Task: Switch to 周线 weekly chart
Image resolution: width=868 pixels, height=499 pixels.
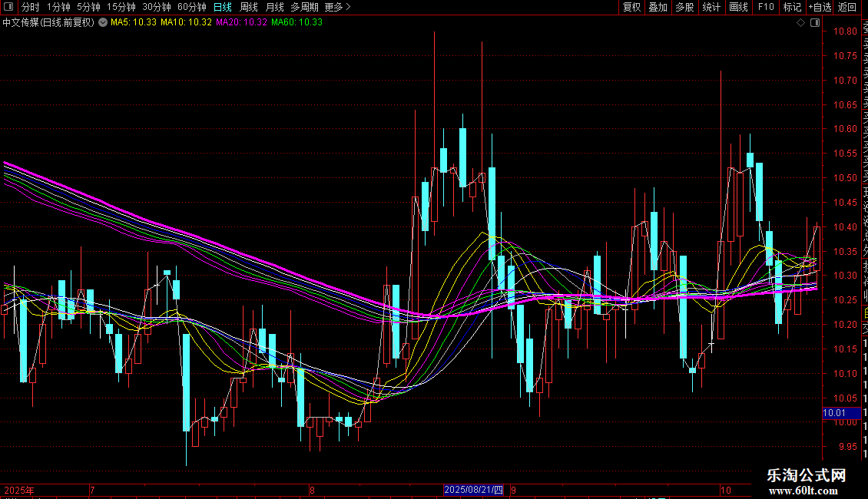Action: 249,7
